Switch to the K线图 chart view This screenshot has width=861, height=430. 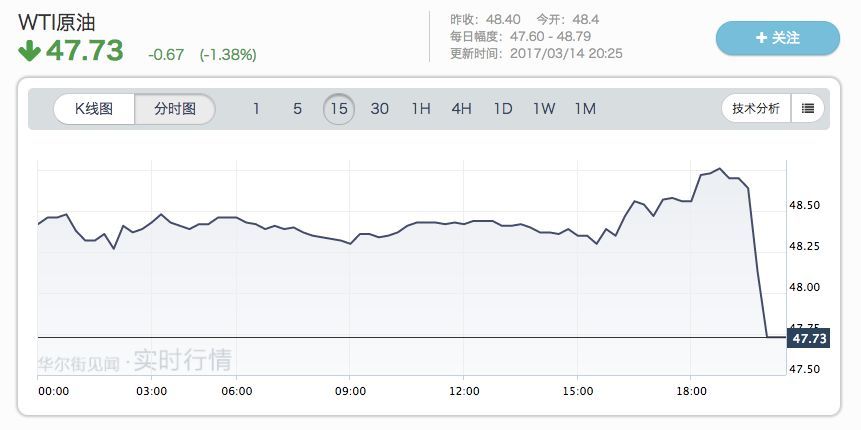coord(95,109)
